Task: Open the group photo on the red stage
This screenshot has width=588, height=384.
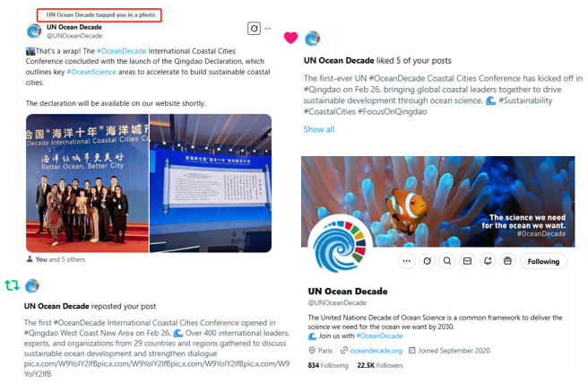Action: click(87, 183)
